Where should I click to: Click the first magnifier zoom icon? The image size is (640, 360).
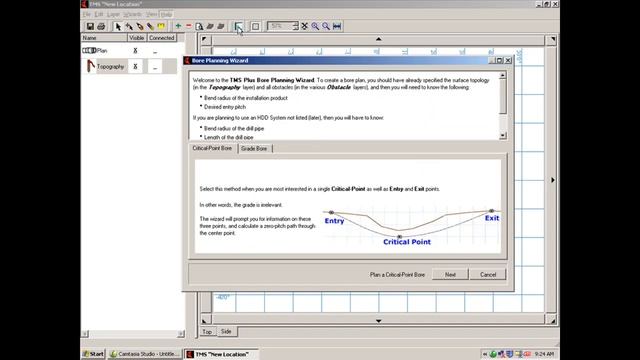coord(315,26)
